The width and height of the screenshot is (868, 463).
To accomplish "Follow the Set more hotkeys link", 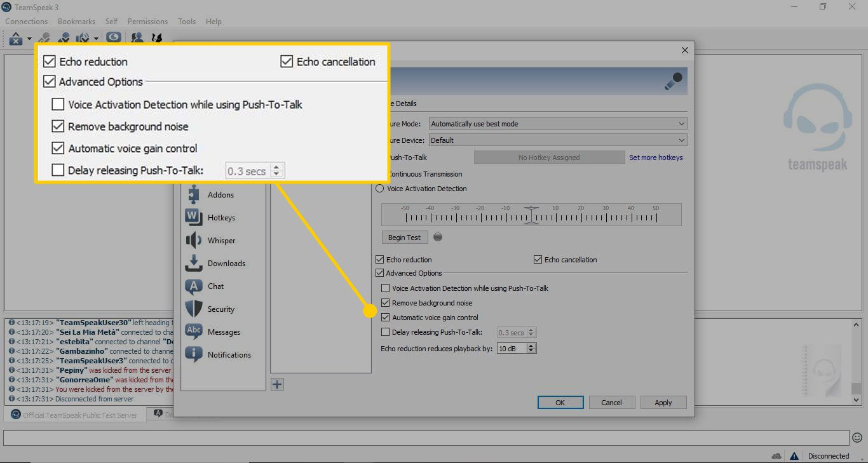I will click(x=656, y=158).
